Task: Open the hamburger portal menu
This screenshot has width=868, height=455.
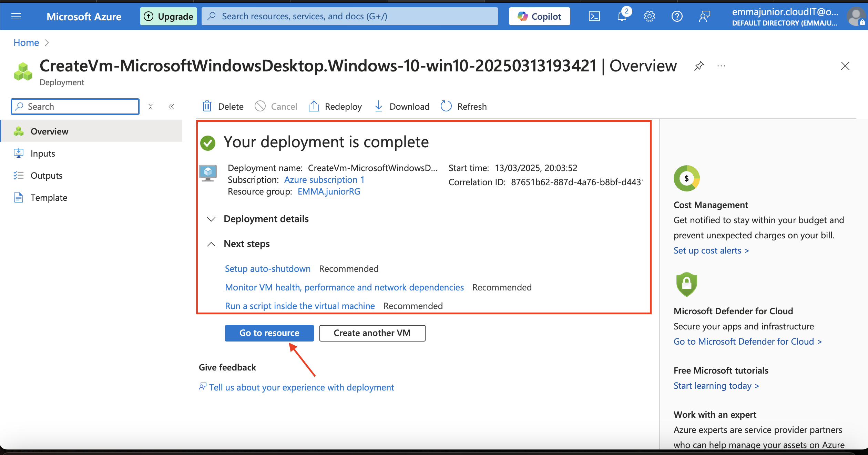Action: (x=16, y=16)
